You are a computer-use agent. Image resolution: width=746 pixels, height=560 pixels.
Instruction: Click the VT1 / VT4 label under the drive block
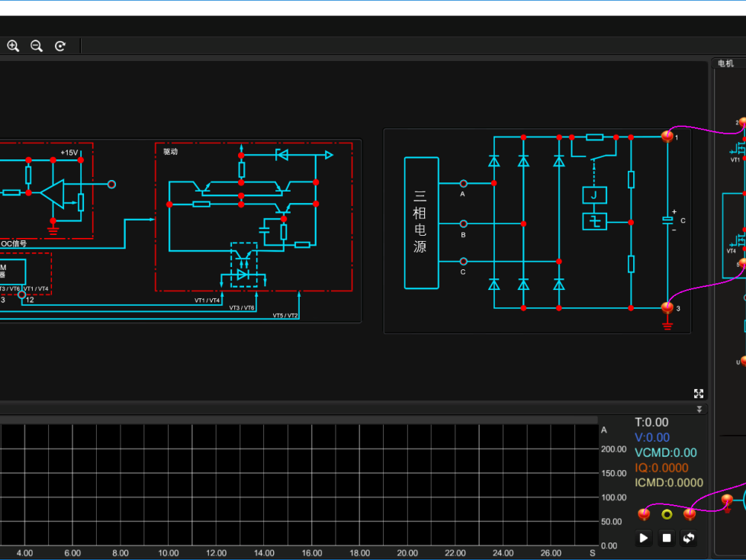[x=207, y=301]
